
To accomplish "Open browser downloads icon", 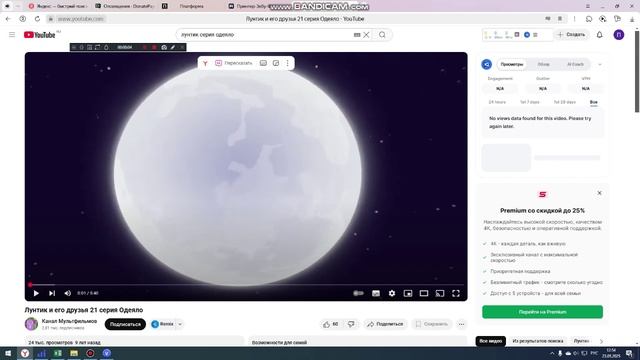I will pos(632,19).
